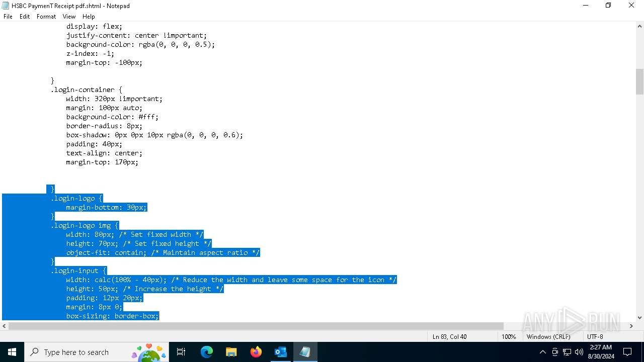
Task: Click the 'object-fit: contain;' line
Action: click(163, 252)
